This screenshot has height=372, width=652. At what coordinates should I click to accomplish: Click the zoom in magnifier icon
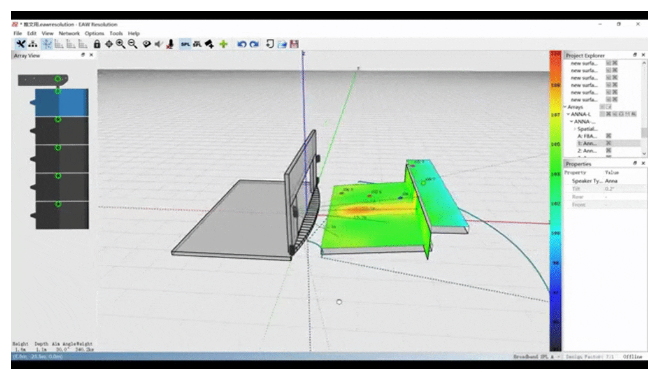121,44
